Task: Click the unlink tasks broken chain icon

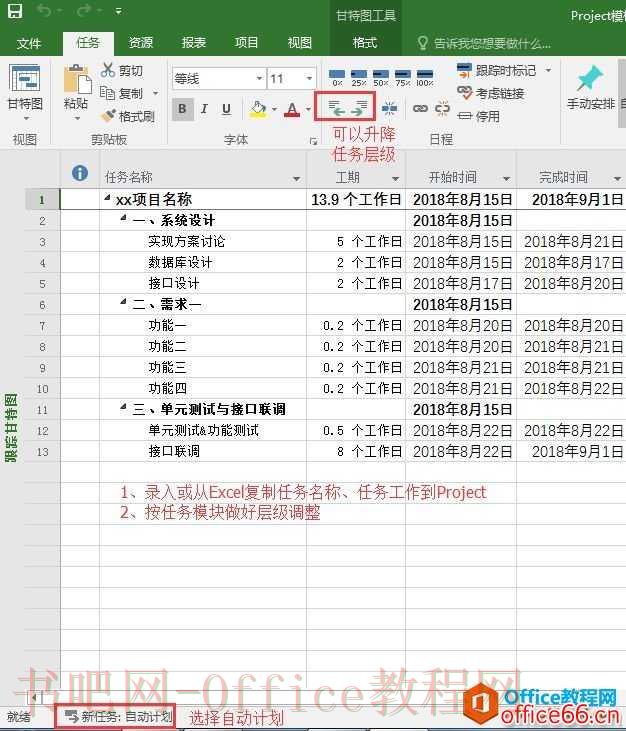Action: point(442,109)
